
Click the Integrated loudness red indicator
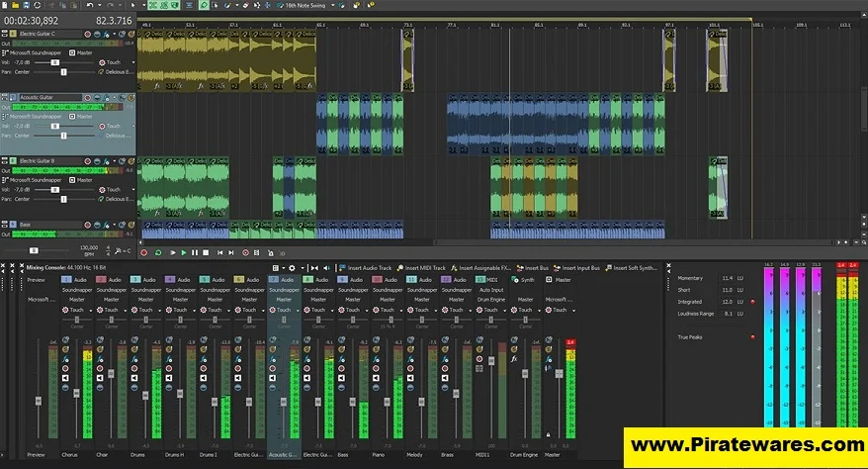pos(753,302)
